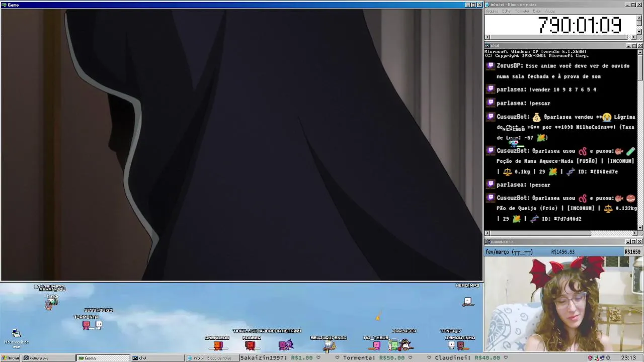
Task: Open Formatar menu in Bloco de notas
Action: [522, 11]
